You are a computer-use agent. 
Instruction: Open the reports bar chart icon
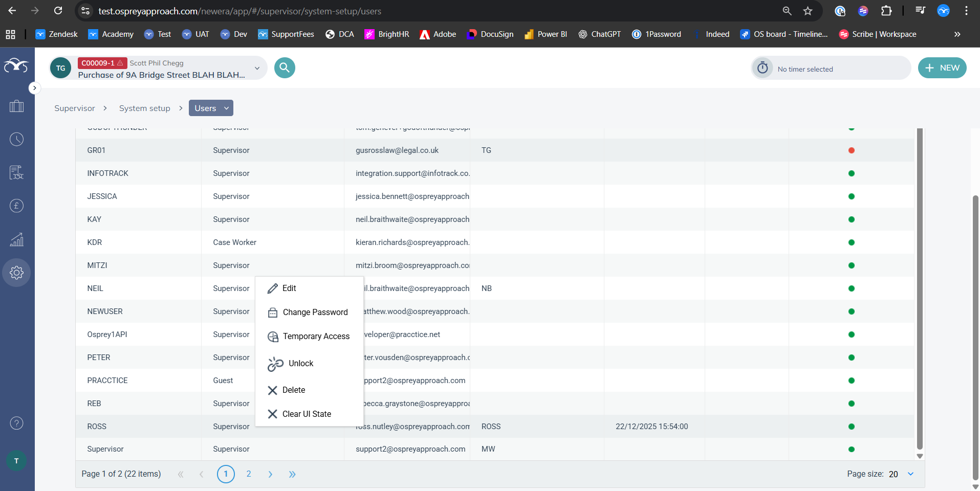[16, 239]
